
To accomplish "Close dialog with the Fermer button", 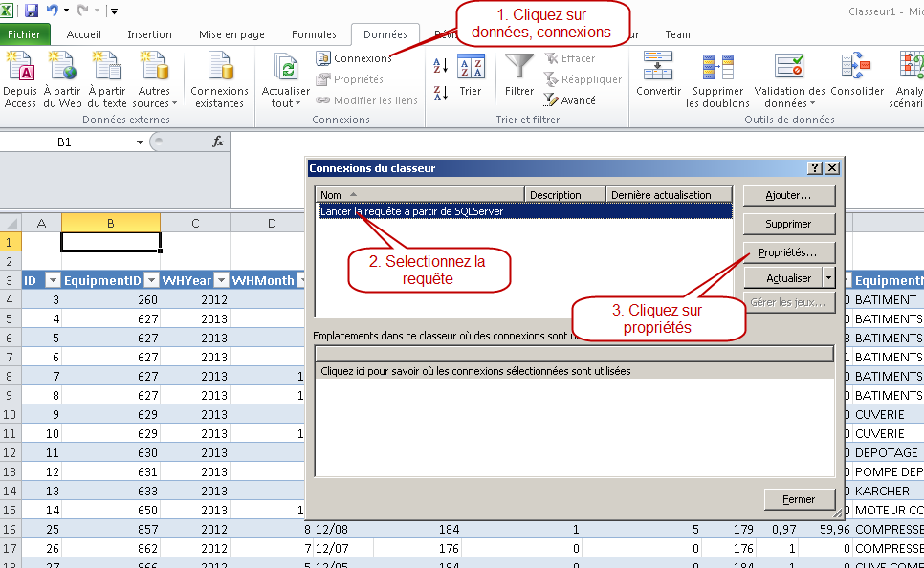I will (800, 499).
